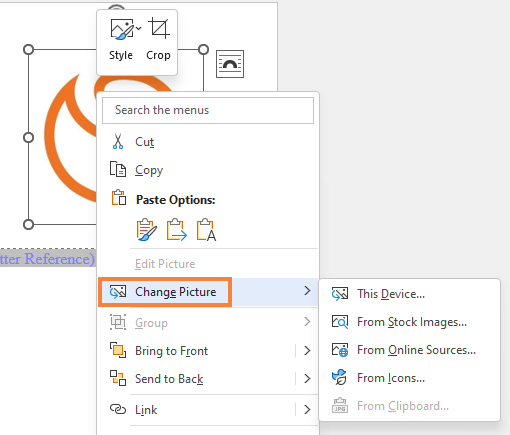The image size is (510, 435).
Task: Open the Style dropdown chevron
Action: [x=139, y=29]
